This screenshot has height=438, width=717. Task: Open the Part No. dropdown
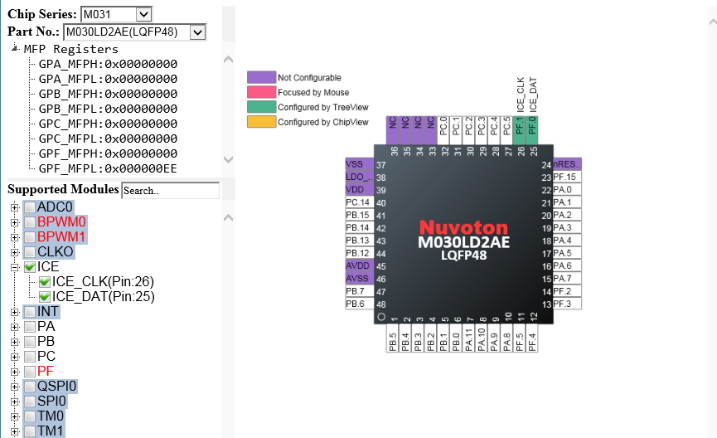[197, 32]
